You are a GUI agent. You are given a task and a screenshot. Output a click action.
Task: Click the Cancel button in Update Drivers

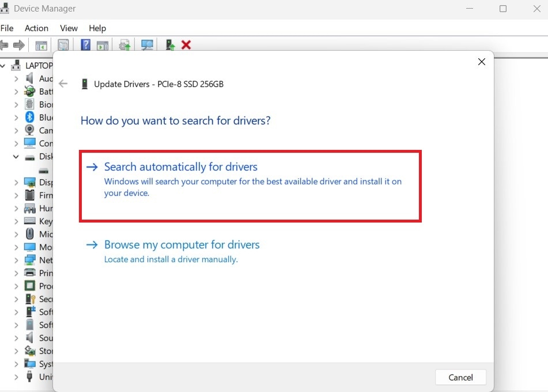tap(460, 378)
